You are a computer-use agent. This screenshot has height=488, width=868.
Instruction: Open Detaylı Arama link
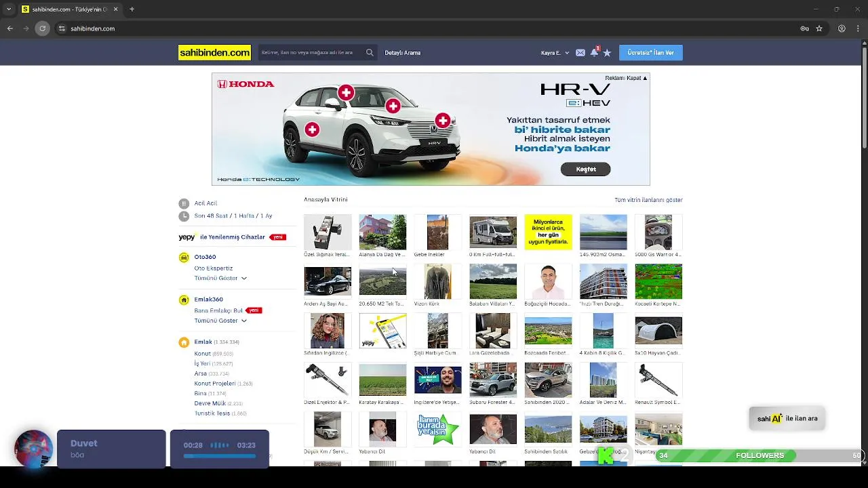pos(403,53)
